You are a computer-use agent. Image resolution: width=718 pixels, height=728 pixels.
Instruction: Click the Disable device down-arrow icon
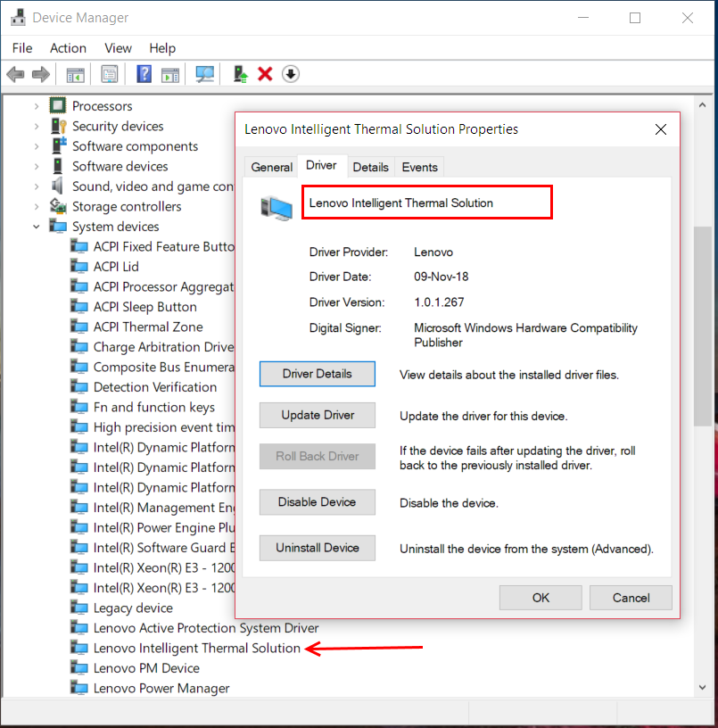click(291, 74)
